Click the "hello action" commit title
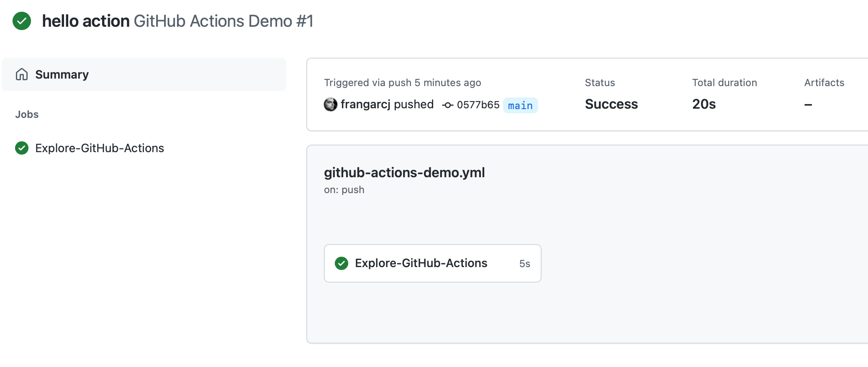Image resolution: width=868 pixels, height=367 pixels. (x=86, y=21)
